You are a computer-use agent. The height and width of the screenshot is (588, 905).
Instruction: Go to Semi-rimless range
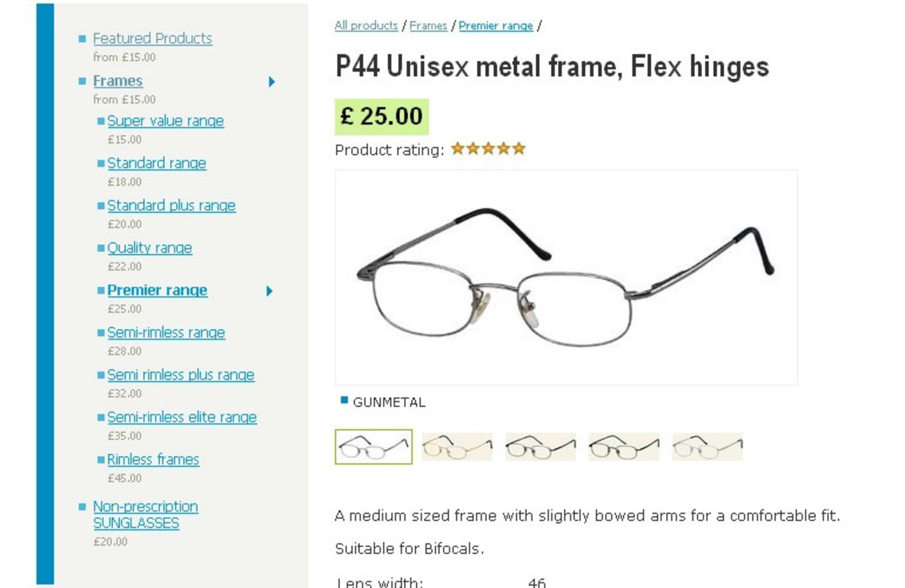point(166,333)
